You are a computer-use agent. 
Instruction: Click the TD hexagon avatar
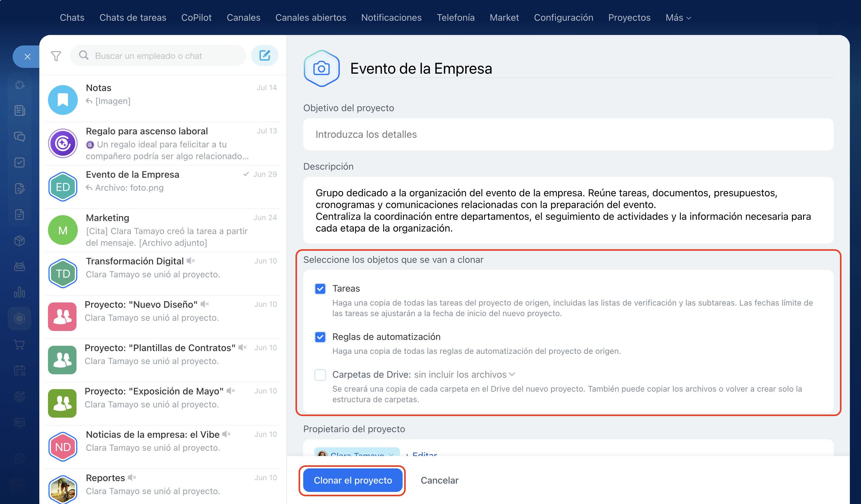click(x=63, y=273)
